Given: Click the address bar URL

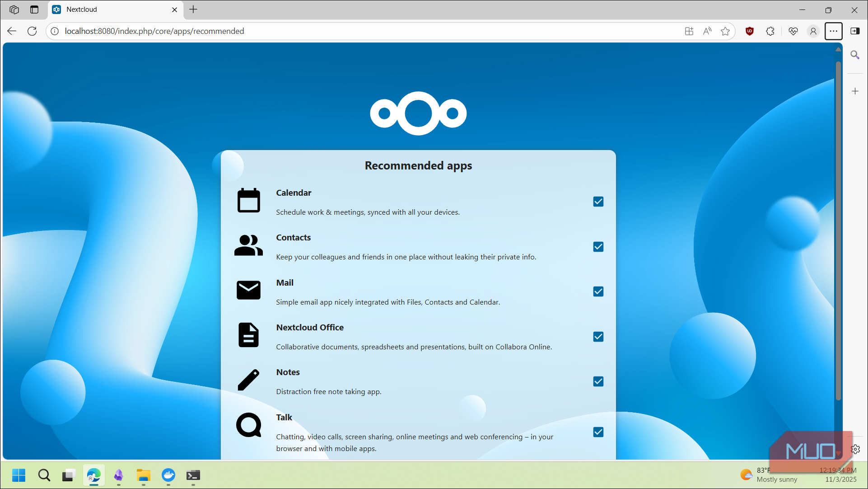Looking at the screenshot, I should pyautogui.click(x=154, y=31).
